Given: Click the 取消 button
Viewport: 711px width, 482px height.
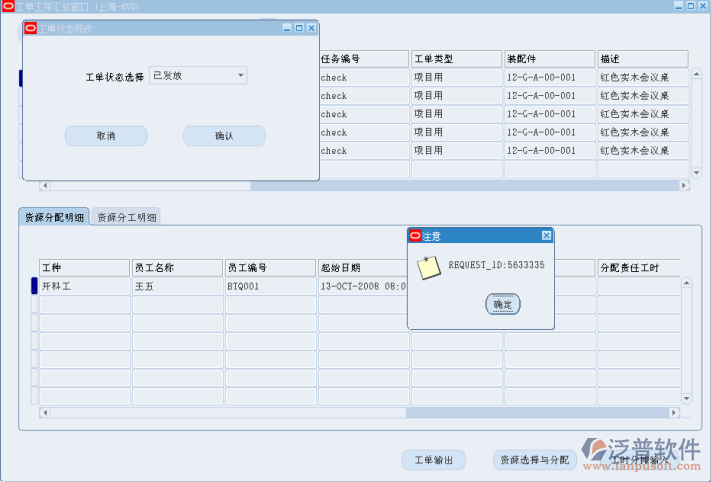Looking at the screenshot, I should (106, 136).
